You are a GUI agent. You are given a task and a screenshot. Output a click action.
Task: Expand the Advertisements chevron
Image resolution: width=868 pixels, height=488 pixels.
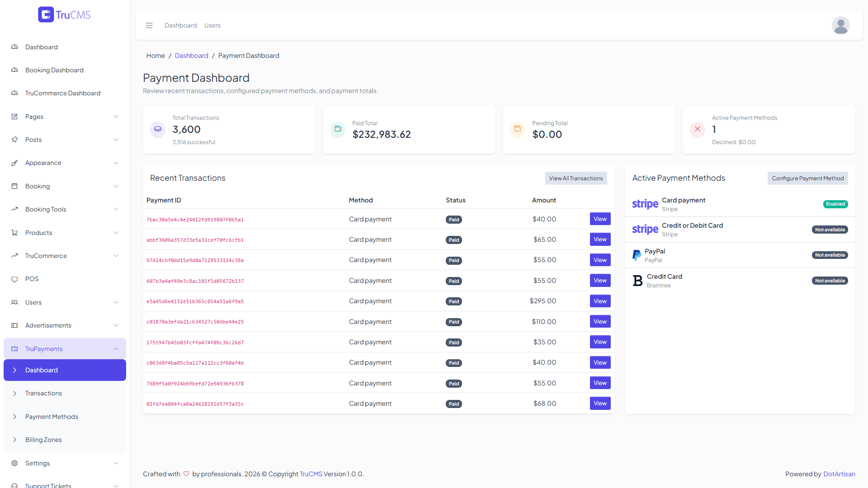116,325
